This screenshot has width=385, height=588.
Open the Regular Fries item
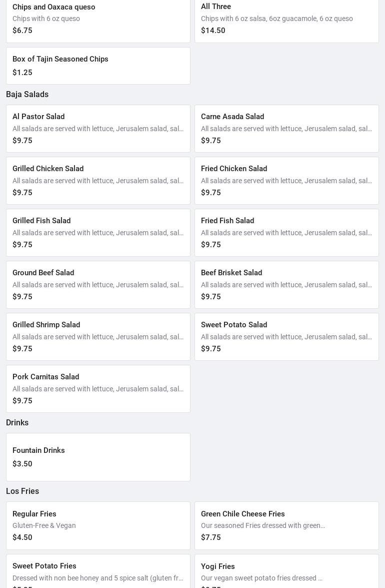click(x=98, y=525)
